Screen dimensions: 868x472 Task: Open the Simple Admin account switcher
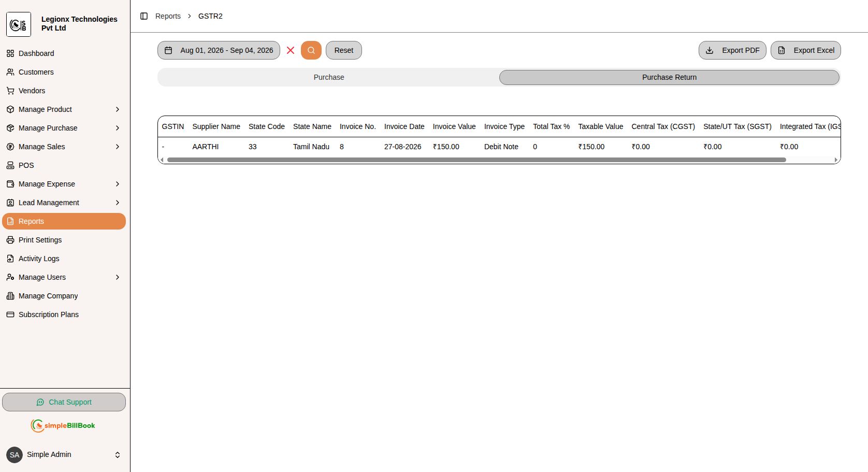[x=64, y=455]
